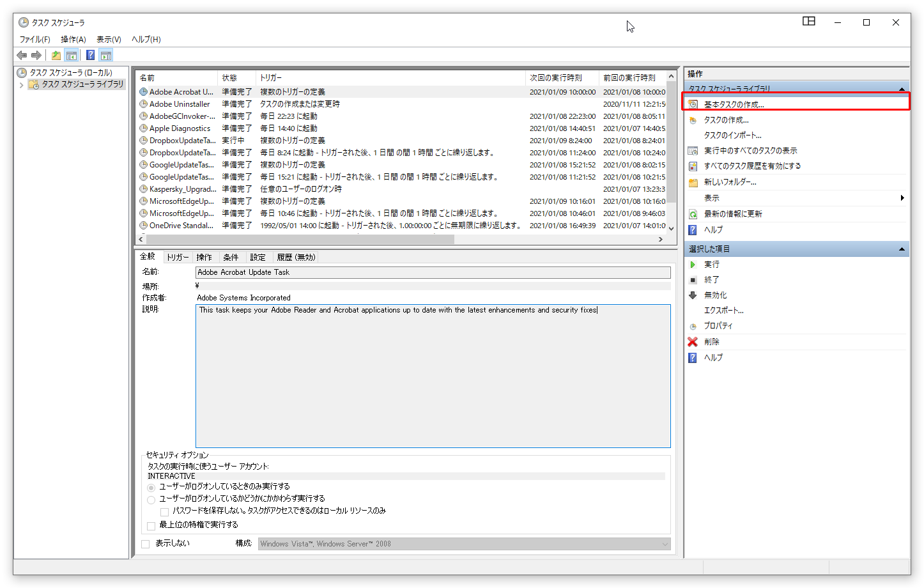Click the 最新の情報に更新 refresh icon
Viewport: 924px width, 588px height.
693,214
